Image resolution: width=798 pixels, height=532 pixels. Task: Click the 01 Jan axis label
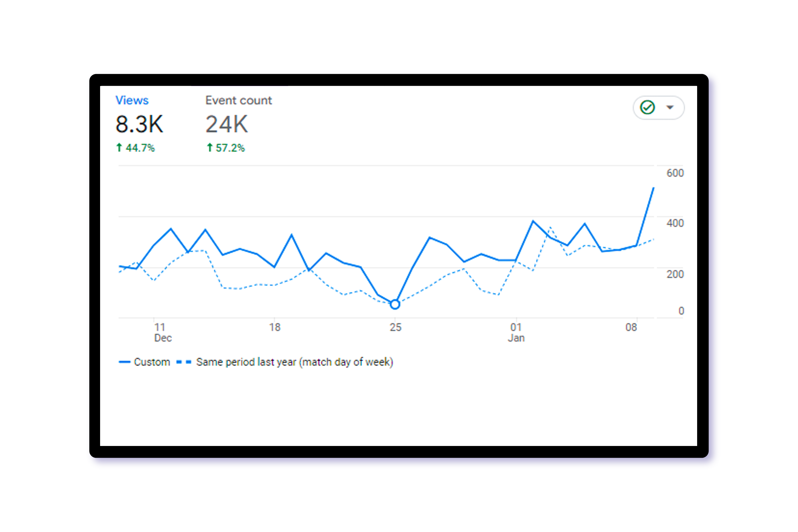(x=516, y=332)
